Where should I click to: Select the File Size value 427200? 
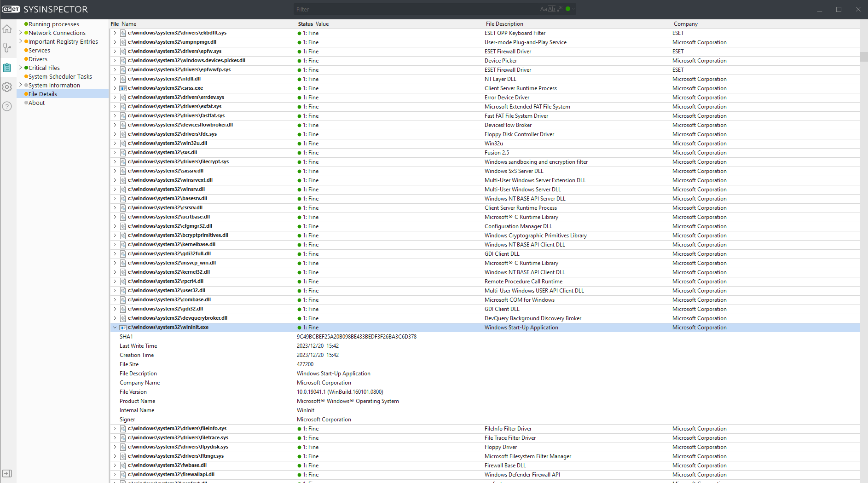tap(305, 364)
